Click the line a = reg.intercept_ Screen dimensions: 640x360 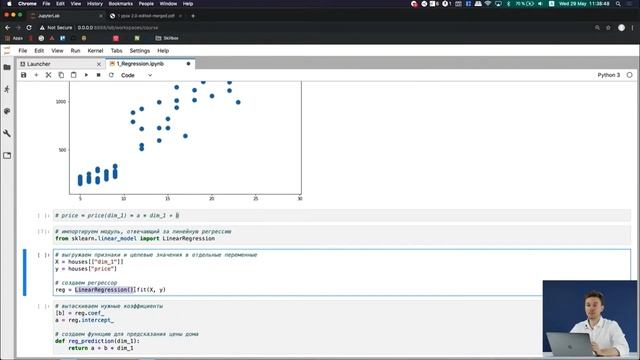[84, 320]
